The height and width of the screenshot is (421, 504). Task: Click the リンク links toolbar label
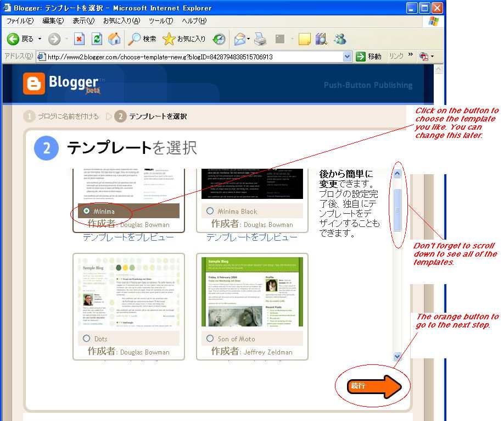click(x=396, y=56)
